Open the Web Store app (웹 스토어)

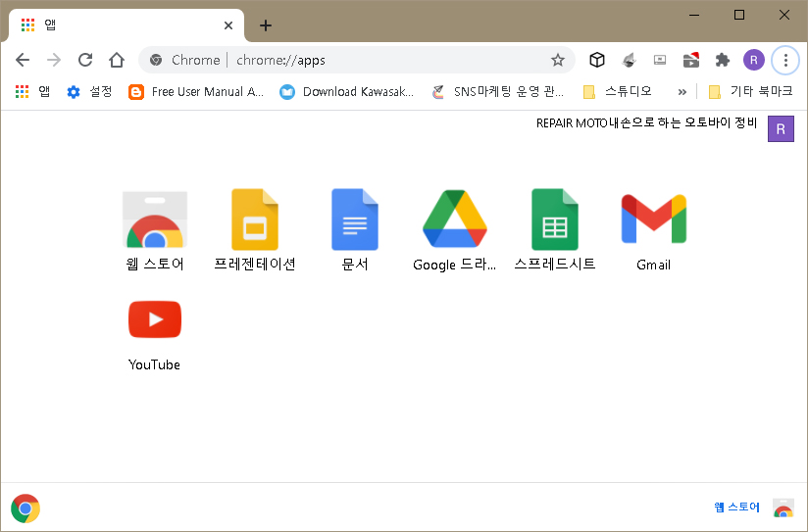tap(155, 230)
